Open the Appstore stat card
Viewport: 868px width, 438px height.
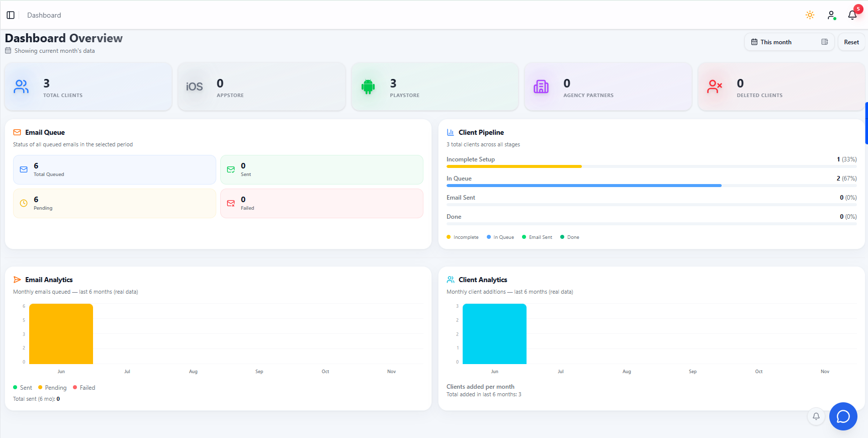tap(262, 86)
